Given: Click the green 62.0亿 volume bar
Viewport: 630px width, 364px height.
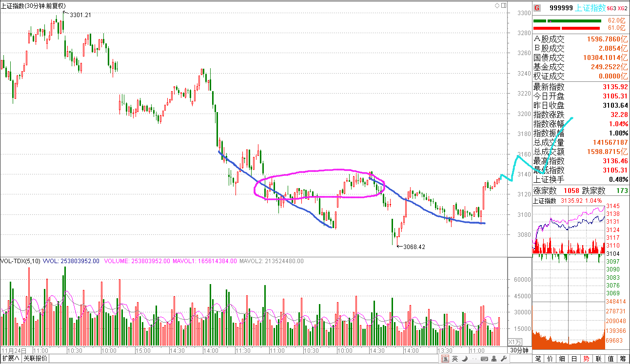Looking at the screenshot, I should pyautogui.click(x=568, y=21).
